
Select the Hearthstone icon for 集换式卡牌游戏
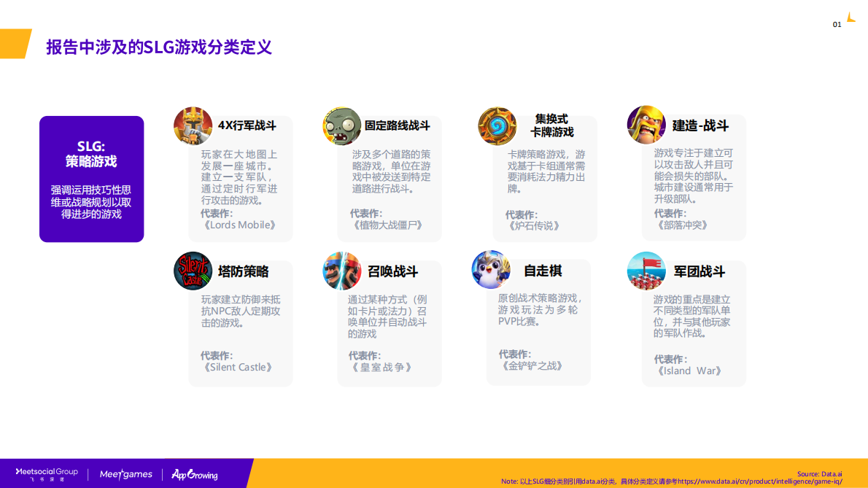click(496, 125)
